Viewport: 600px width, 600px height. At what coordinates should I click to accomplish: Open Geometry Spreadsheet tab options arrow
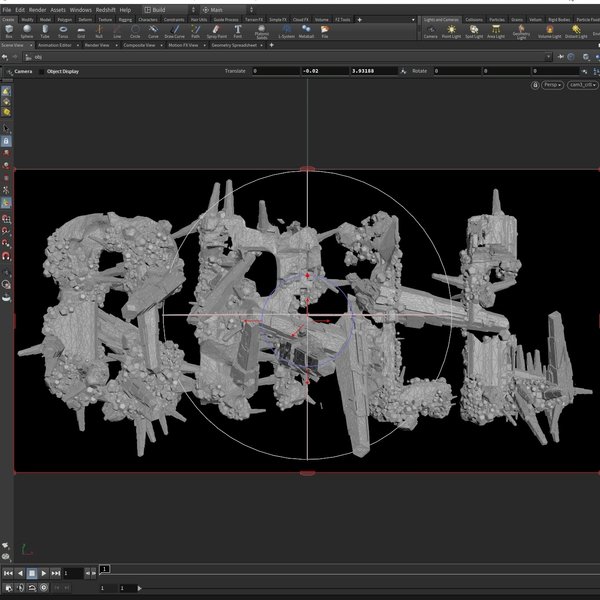[261, 45]
